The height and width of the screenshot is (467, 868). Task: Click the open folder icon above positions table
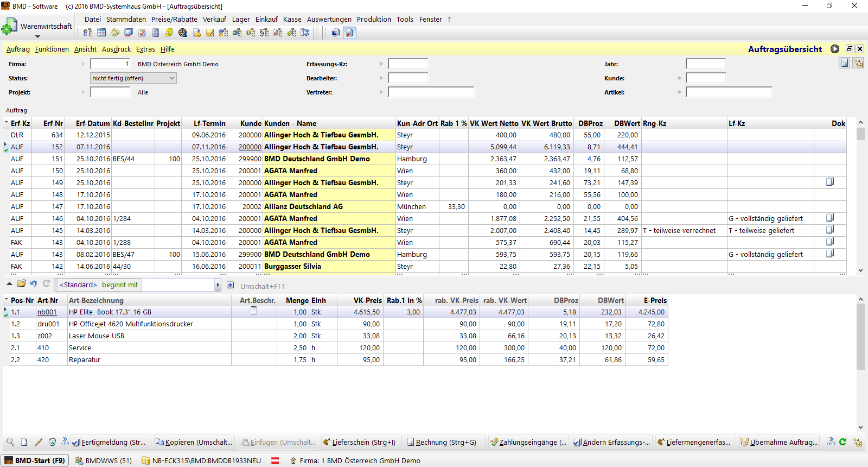(22, 283)
